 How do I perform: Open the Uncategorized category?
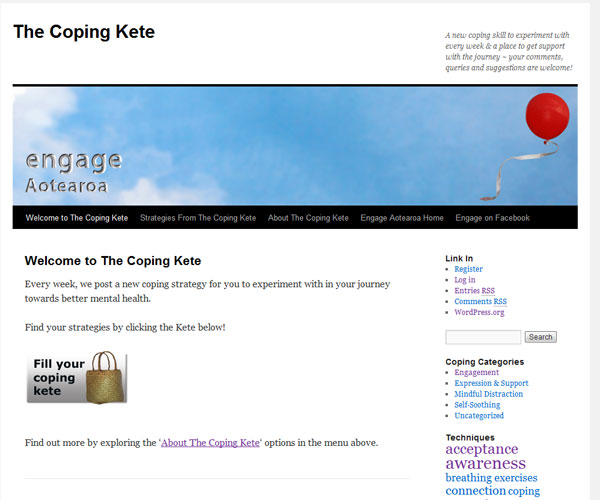point(479,415)
